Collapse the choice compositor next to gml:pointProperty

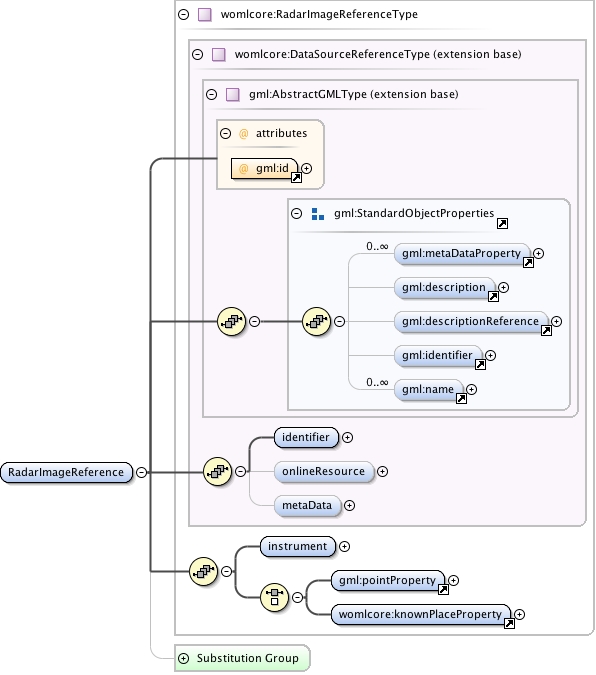point(298,598)
